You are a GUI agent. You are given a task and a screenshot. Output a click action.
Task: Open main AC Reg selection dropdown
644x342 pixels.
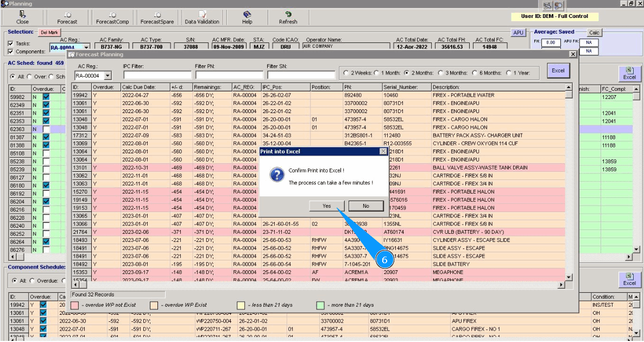coord(86,48)
